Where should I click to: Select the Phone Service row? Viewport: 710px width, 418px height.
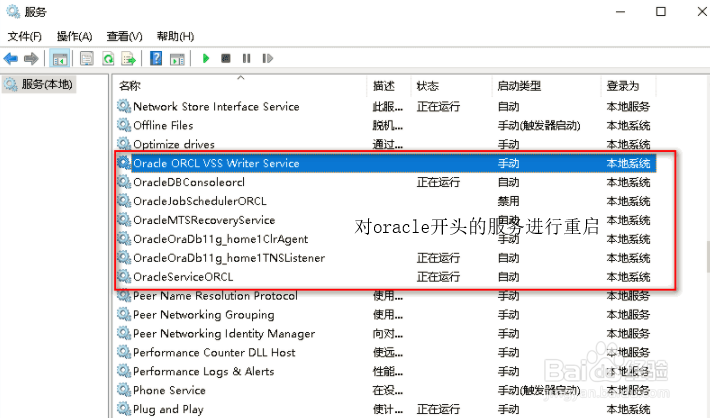[x=385, y=390]
